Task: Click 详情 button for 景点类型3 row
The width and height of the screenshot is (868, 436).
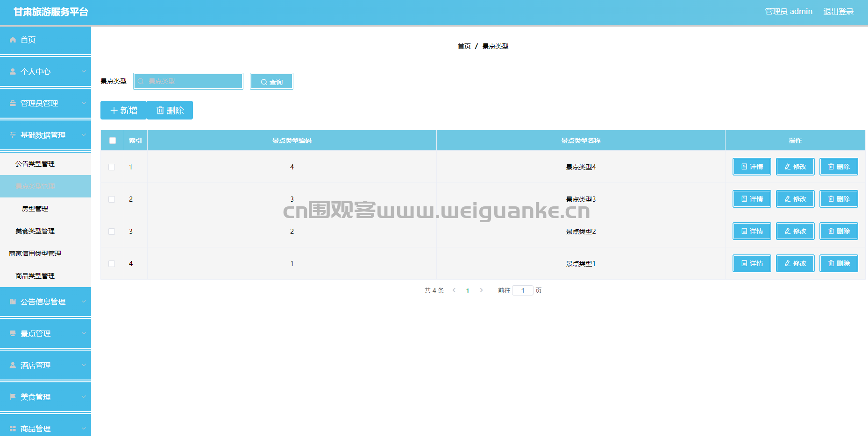Action: pos(751,199)
